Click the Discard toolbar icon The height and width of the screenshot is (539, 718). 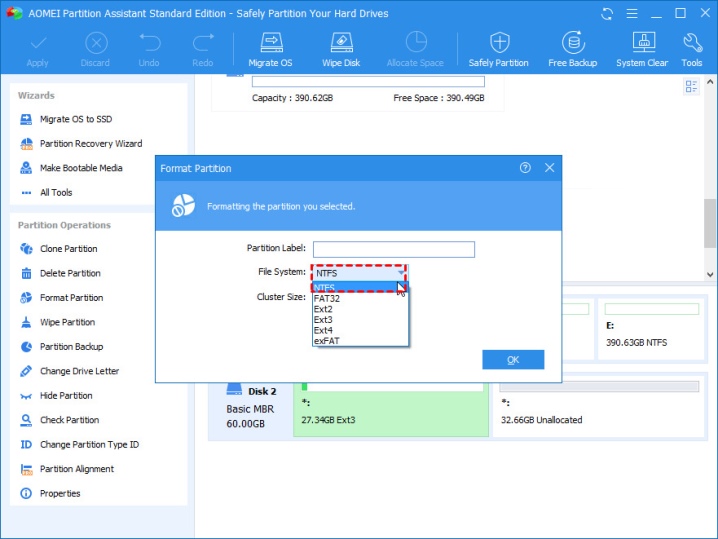coord(96,44)
